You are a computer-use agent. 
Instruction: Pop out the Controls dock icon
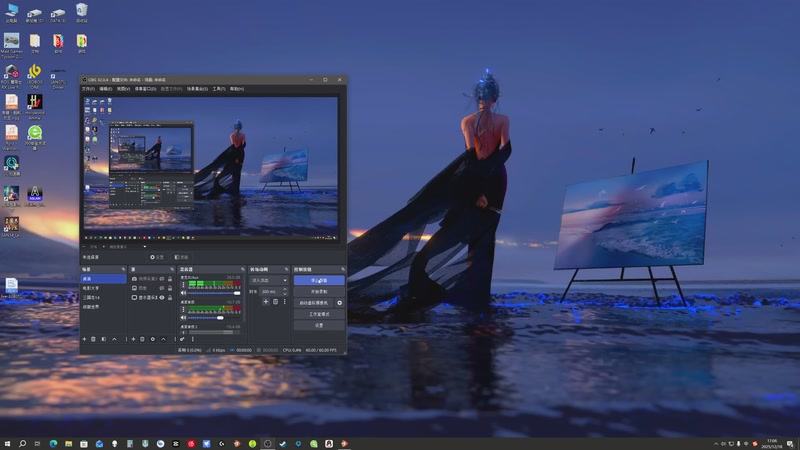coord(343,269)
